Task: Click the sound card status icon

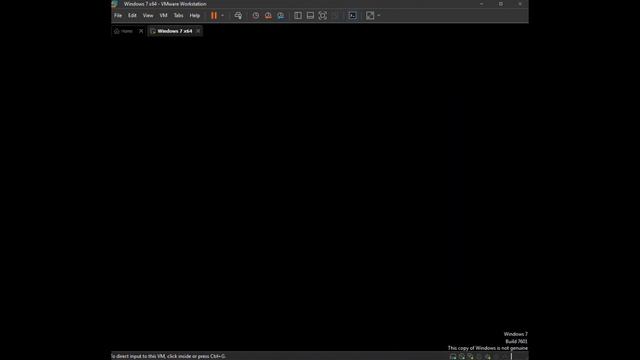Action: click(x=488, y=356)
